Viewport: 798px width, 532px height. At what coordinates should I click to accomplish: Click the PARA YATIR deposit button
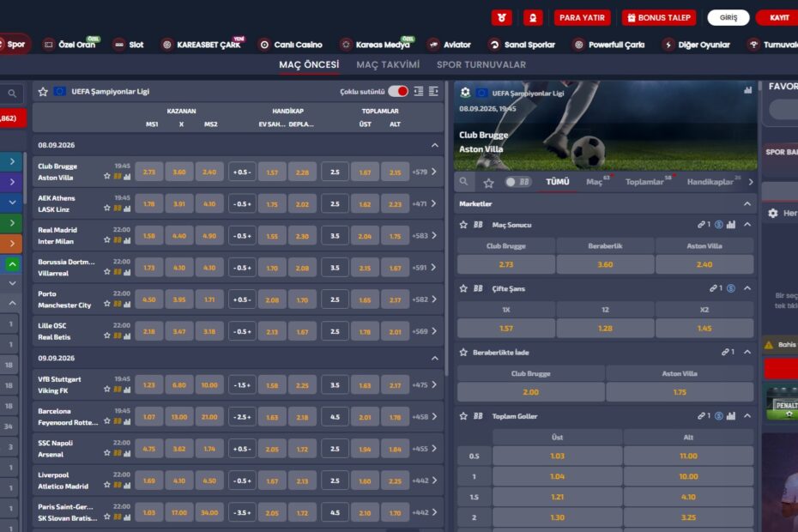(x=582, y=18)
